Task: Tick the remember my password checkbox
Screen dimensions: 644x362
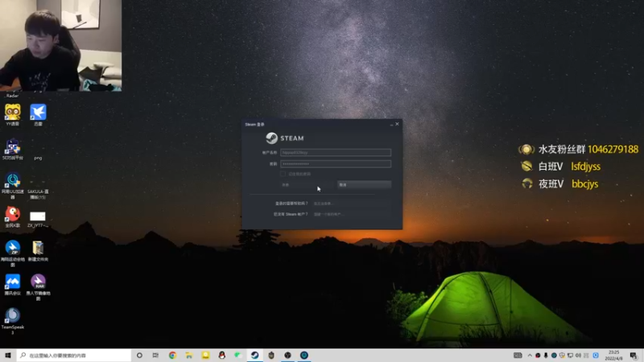Action: click(283, 174)
